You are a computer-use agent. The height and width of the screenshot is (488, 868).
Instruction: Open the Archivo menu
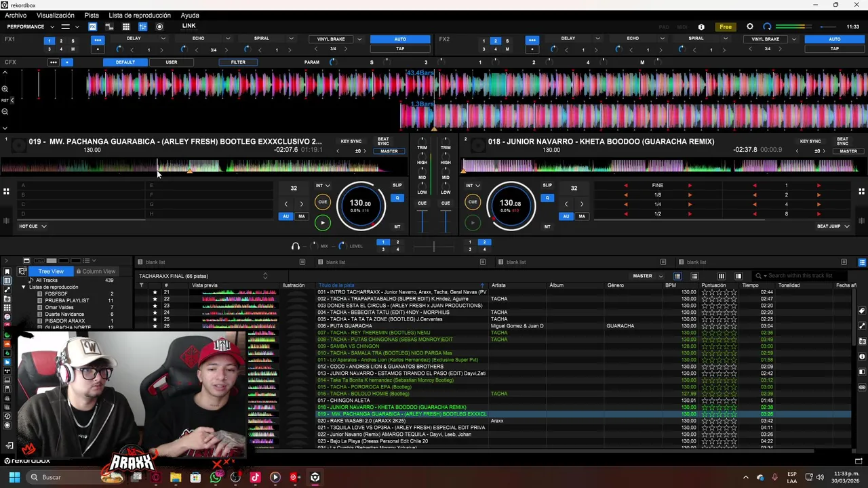coord(16,15)
